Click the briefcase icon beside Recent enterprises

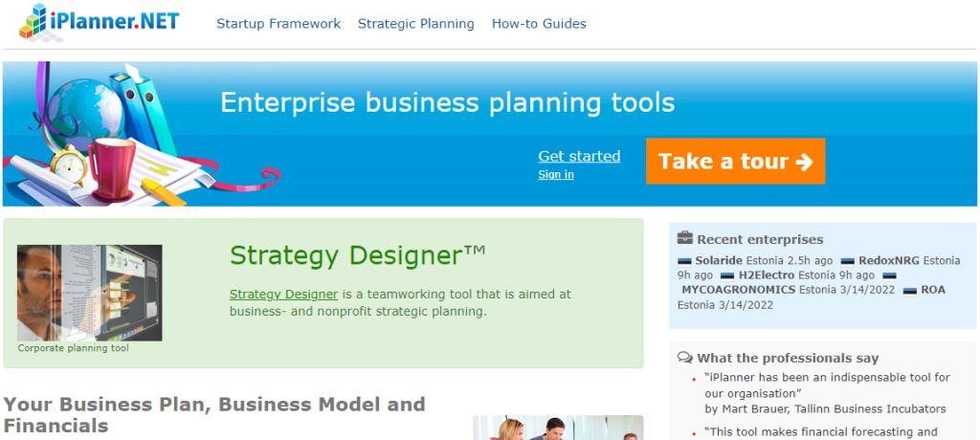685,238
